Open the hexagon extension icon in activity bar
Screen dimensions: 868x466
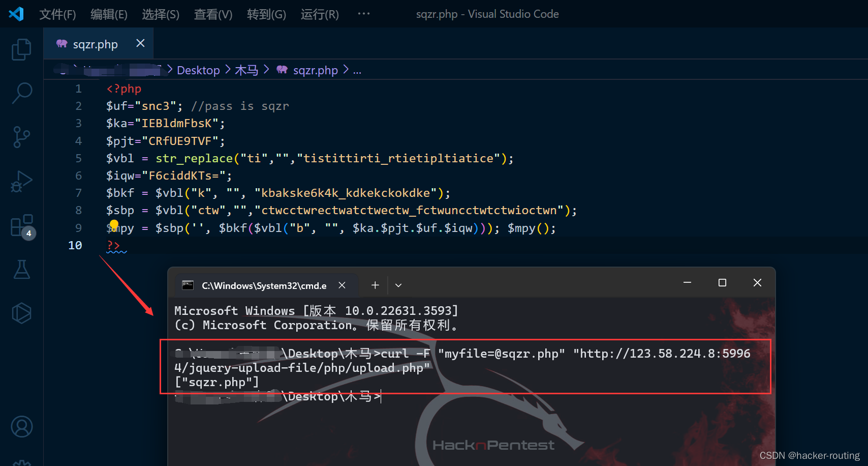[21, 313]
